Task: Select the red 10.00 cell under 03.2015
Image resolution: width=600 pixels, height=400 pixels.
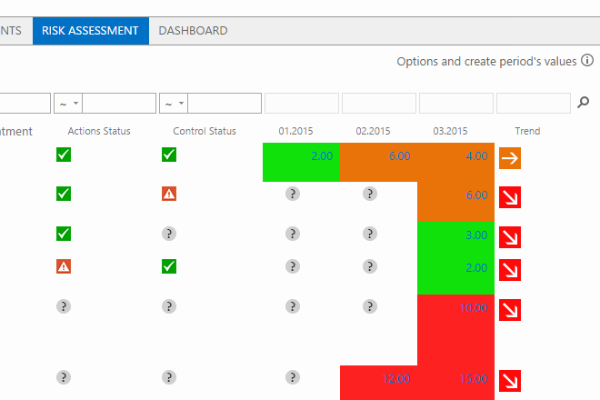Action: coord(456,330)
